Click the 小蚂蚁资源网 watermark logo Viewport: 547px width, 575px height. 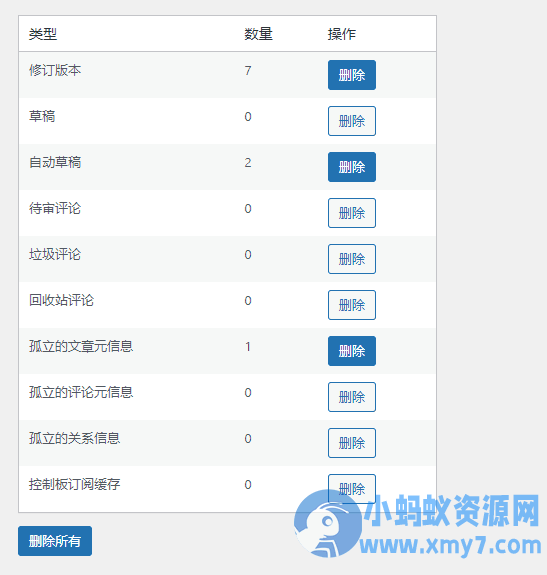[417, 524]
